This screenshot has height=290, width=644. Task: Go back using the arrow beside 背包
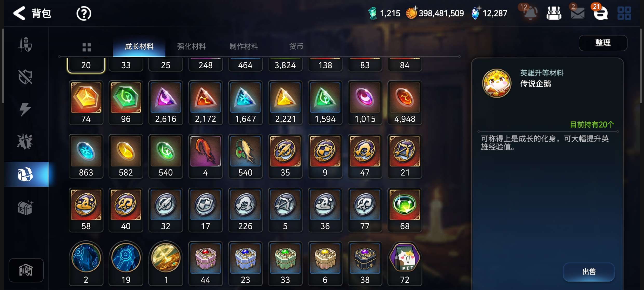point(19,13)
